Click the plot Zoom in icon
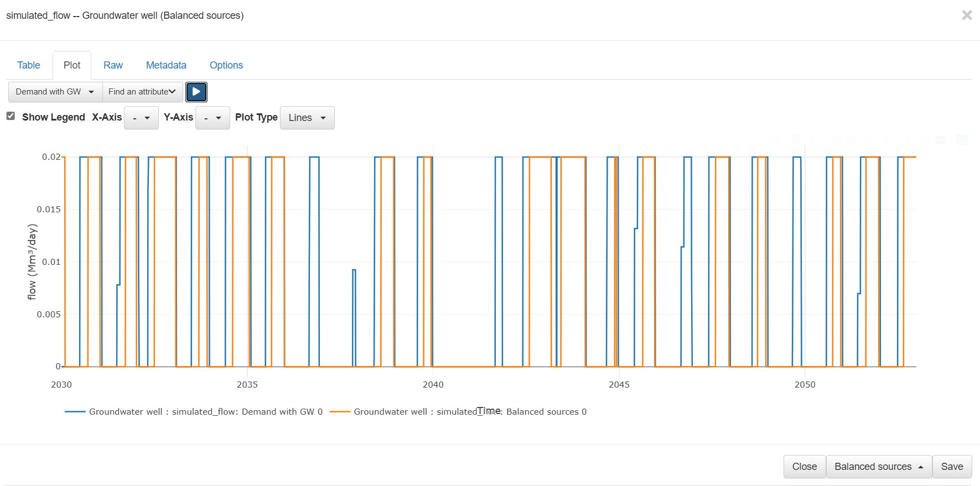This screenshot has width=980, height=486. coord(834,140)
